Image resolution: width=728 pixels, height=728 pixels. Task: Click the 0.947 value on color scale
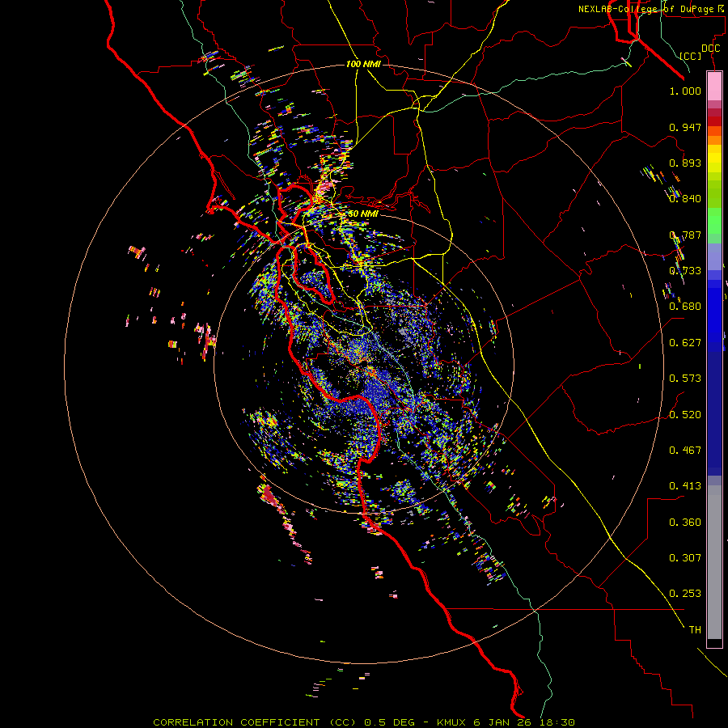click(x=685, y=127)
